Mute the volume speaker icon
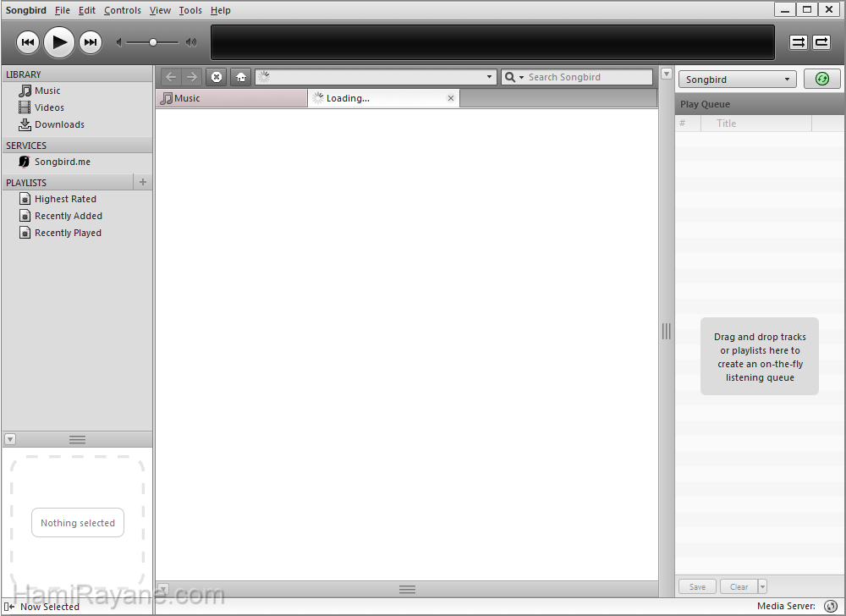 tap(120, 42)
